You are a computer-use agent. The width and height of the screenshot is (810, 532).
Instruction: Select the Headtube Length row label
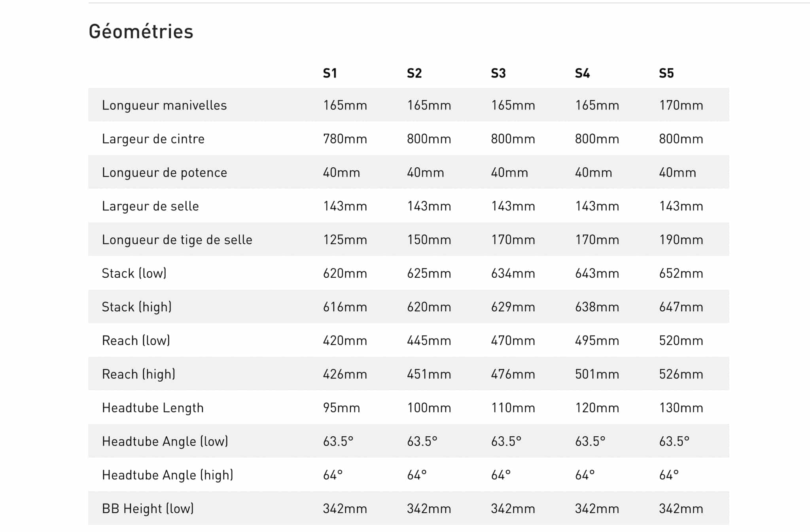(x=153, y=408)
